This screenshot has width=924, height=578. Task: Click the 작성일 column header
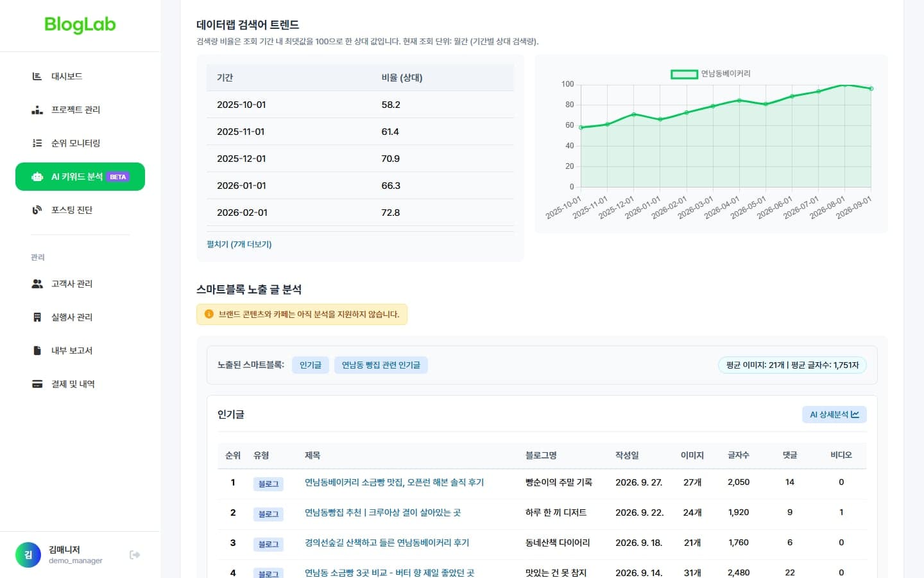pyautogui.click(x=627, y=455)
